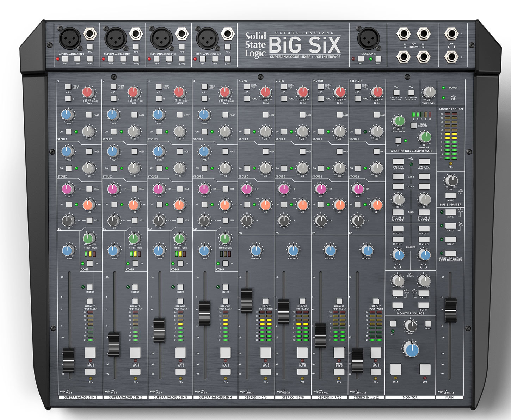Click the bus compressor THRESHOLD knob
This screenshot has width=511, height=420.
click(399, 121)
